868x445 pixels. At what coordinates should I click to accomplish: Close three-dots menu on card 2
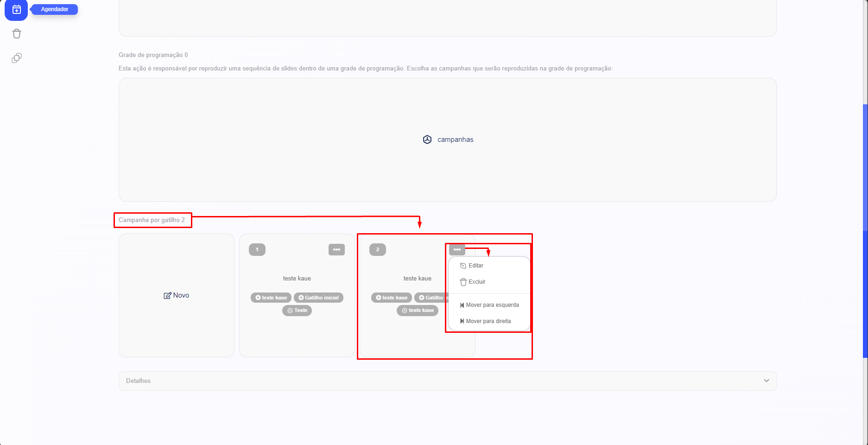(456, 250)
